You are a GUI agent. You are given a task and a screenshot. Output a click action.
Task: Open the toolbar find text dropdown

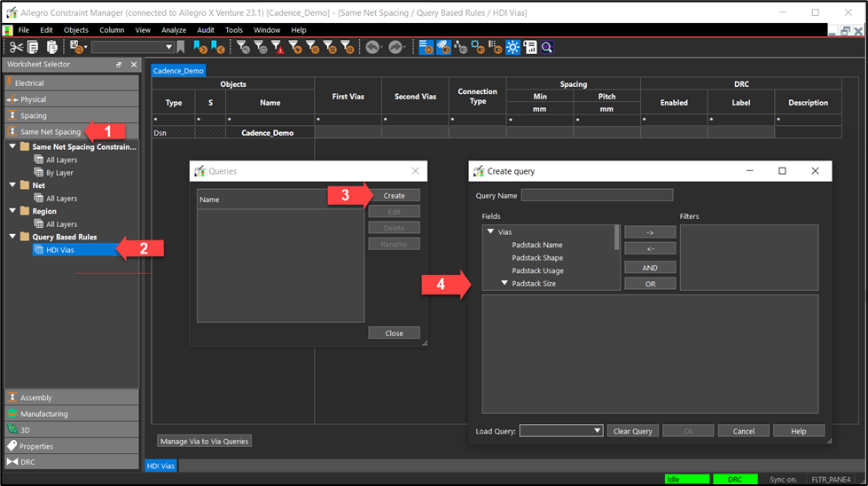coord(168,48)
